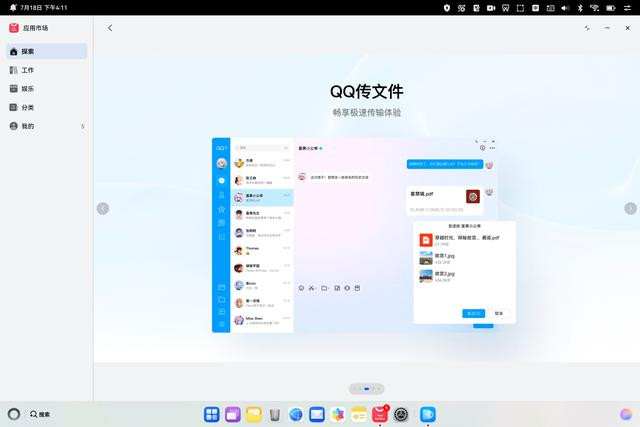Start screen recording from the status bar camera icon
Viewport: 640px width, 427px height.
(491, 8)
